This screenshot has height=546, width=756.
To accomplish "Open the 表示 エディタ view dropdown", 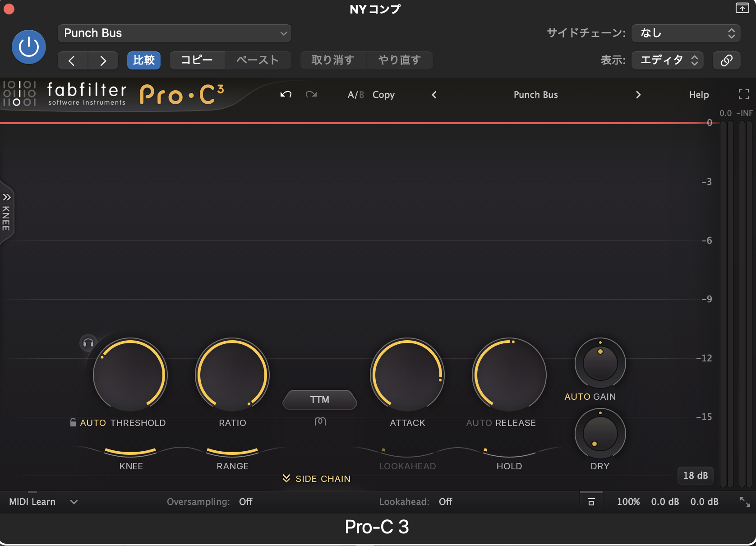I will (x=668, y=60).
